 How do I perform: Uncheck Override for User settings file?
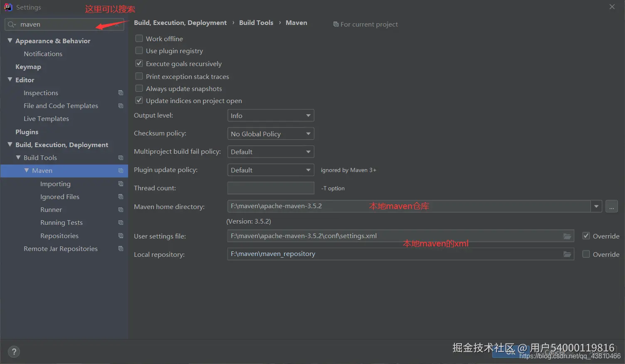[586, 236]
